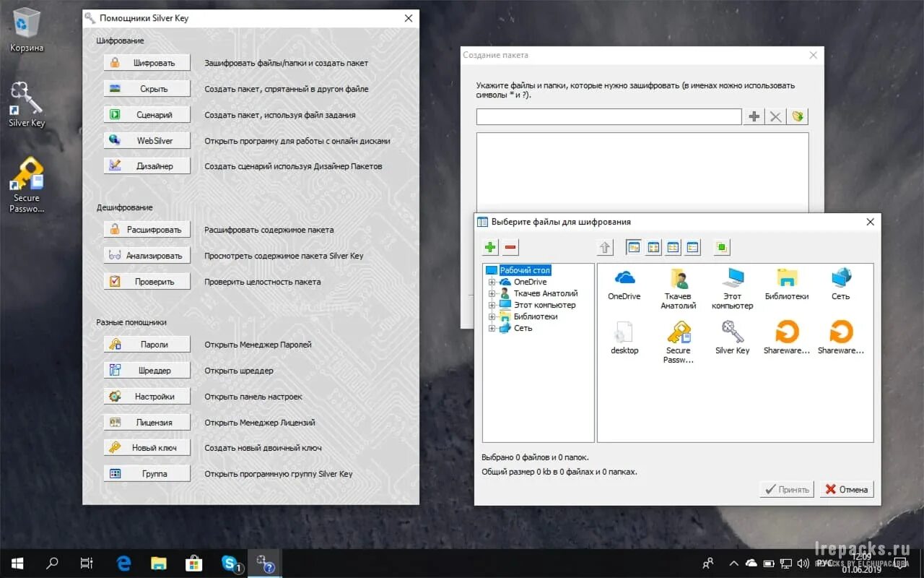
Task: Select Этот компьютер label in folder tree
Action: click(544, 305)
